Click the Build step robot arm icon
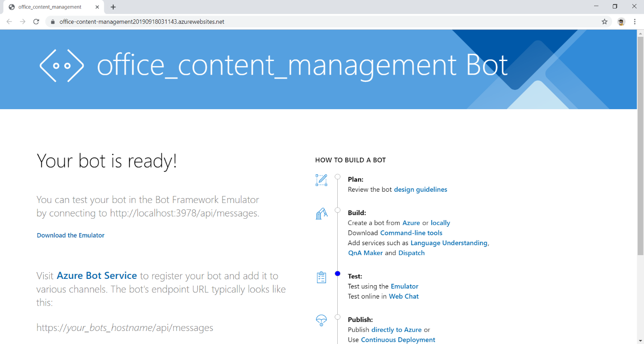This screenshot has width=644, height=344. 321,214
